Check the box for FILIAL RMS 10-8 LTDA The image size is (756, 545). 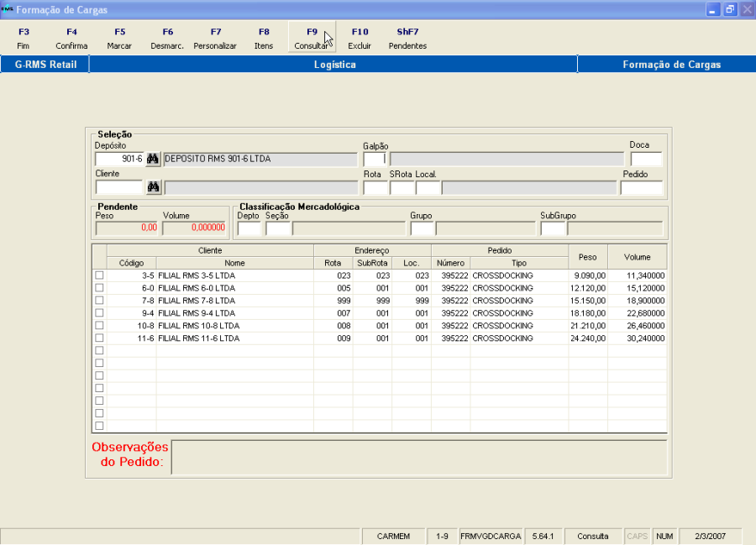[x=99, y=325]
